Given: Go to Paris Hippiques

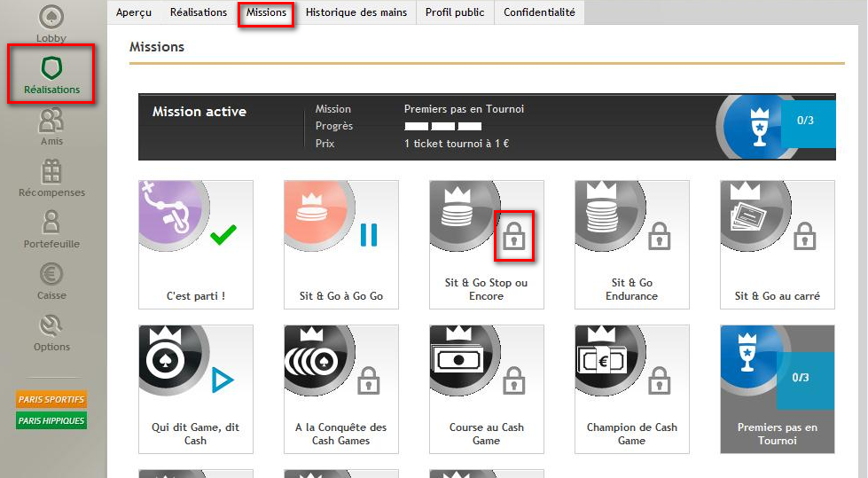Looking at the screenshot, I should click(51, 420).
